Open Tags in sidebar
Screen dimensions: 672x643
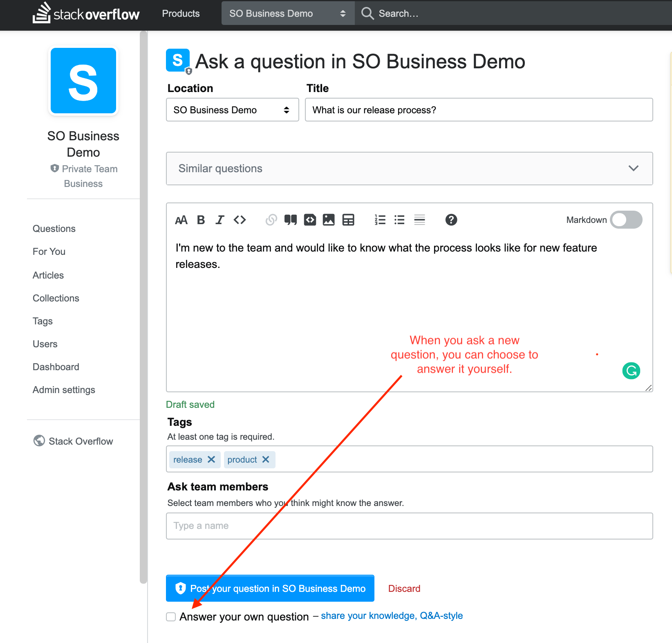click(43, 321)
